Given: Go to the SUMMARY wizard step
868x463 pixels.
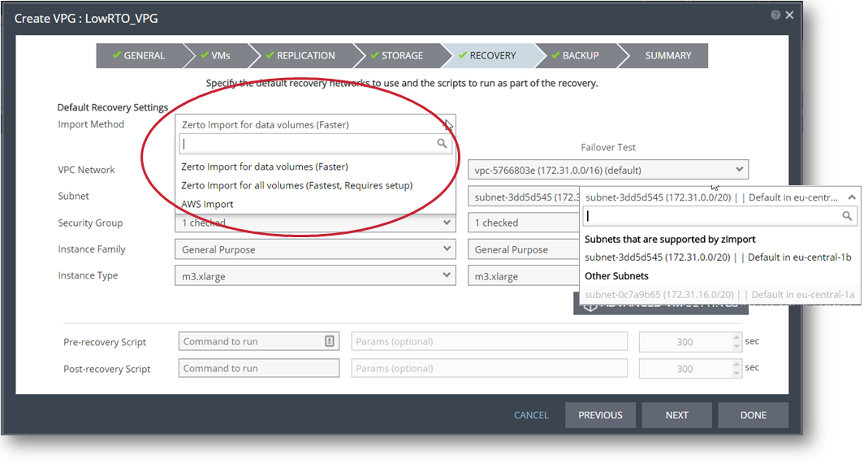Looking at the screenshot, I should [667, 55].
